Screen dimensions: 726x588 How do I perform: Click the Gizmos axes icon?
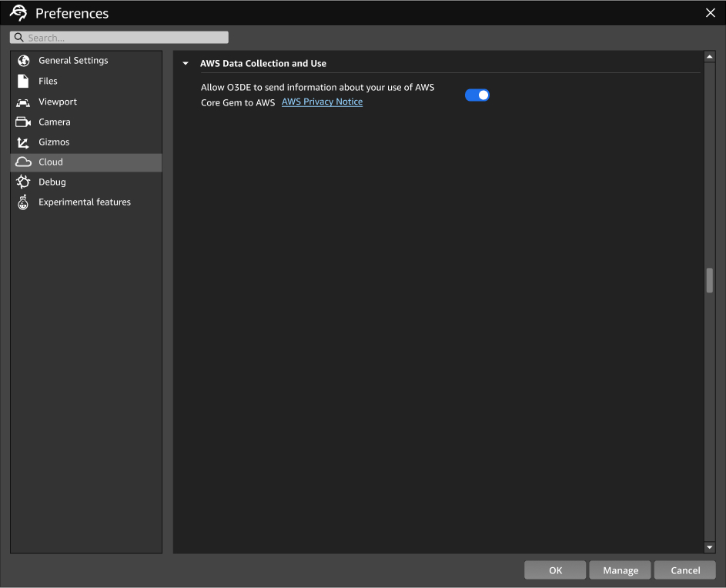22,142
